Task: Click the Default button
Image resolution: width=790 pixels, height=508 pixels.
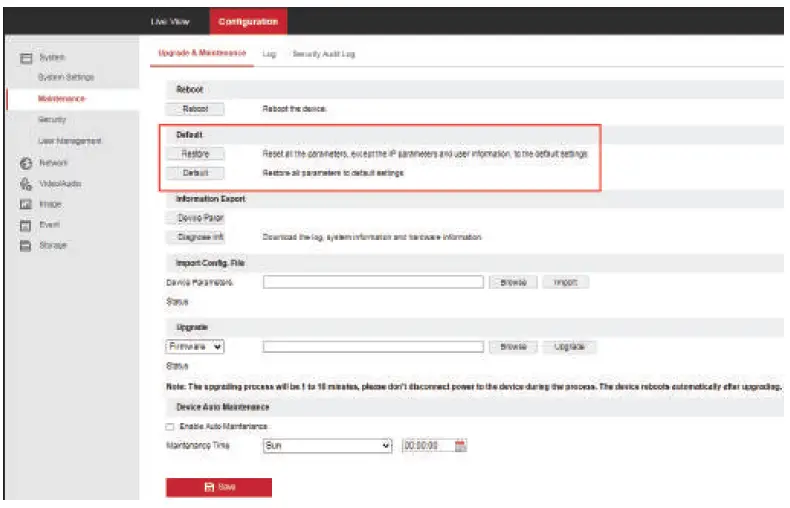Action: click(195, 173)
